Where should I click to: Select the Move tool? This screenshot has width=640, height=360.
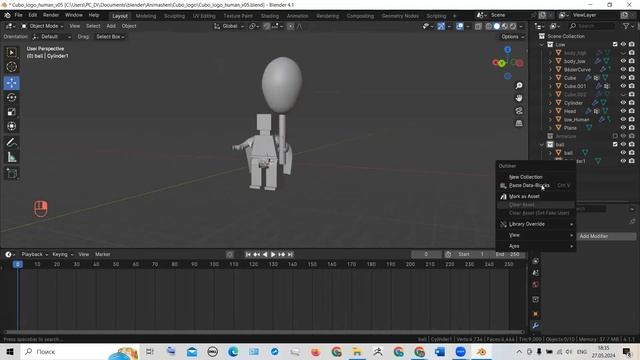11,83
